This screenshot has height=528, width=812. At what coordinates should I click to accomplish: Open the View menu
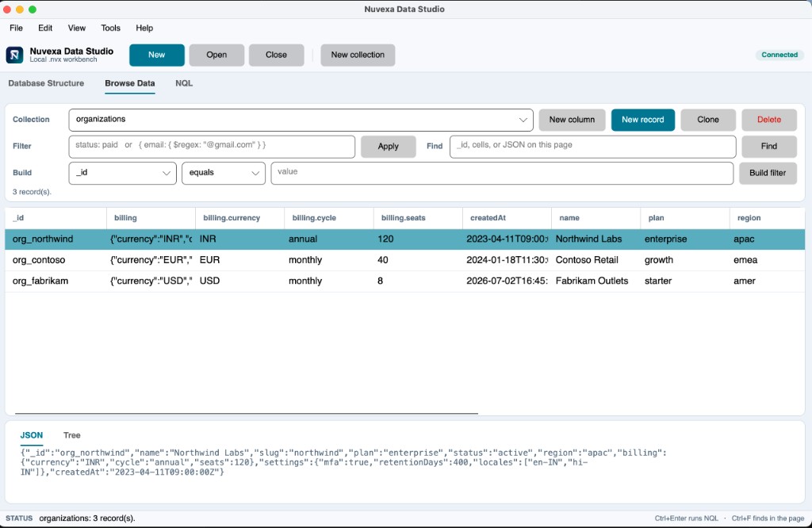pos(77,28)
